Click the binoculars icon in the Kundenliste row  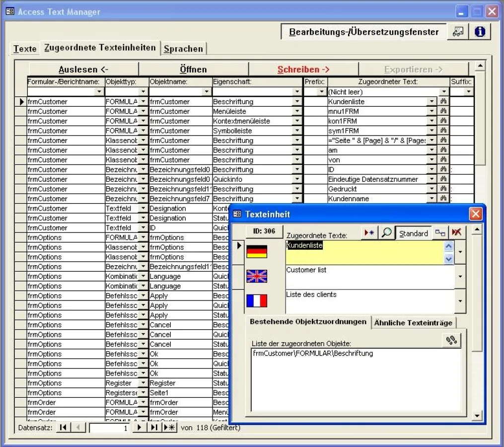[444, 101]
